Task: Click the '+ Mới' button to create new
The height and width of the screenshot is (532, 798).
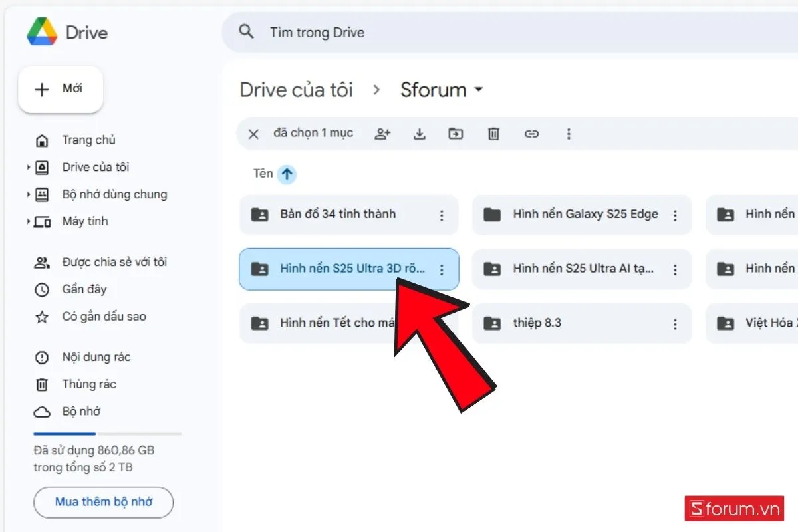Action: pos(61,89)
